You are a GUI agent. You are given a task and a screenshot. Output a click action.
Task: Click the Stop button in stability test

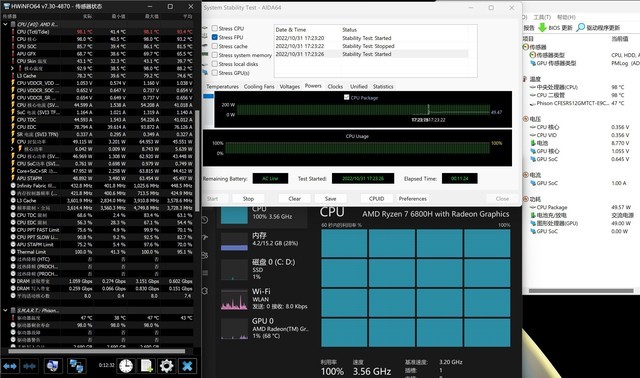[x=248, y=198]
